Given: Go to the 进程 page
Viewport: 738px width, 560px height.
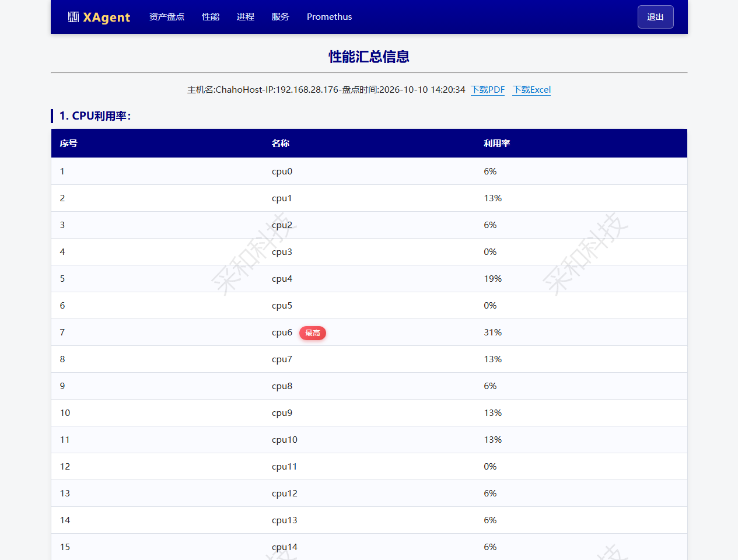Looking at the screenshot, I should (x=246, y=17).
